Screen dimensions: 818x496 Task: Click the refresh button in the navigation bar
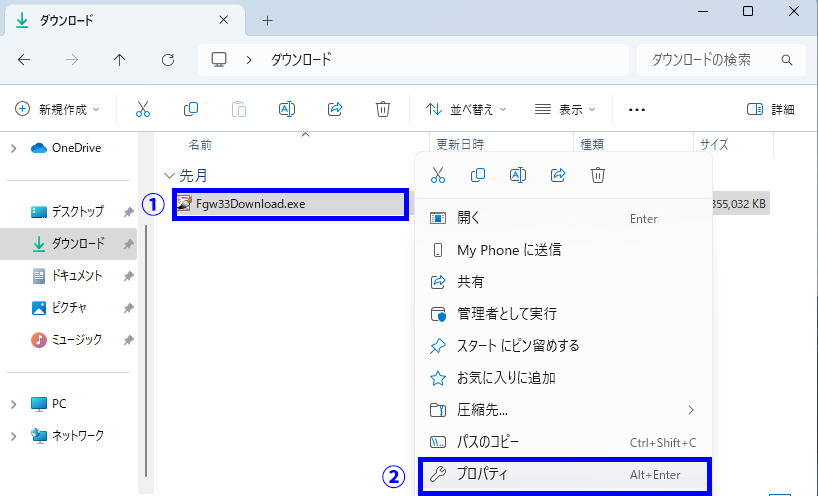pyautogui.click(x=168, y=60)
